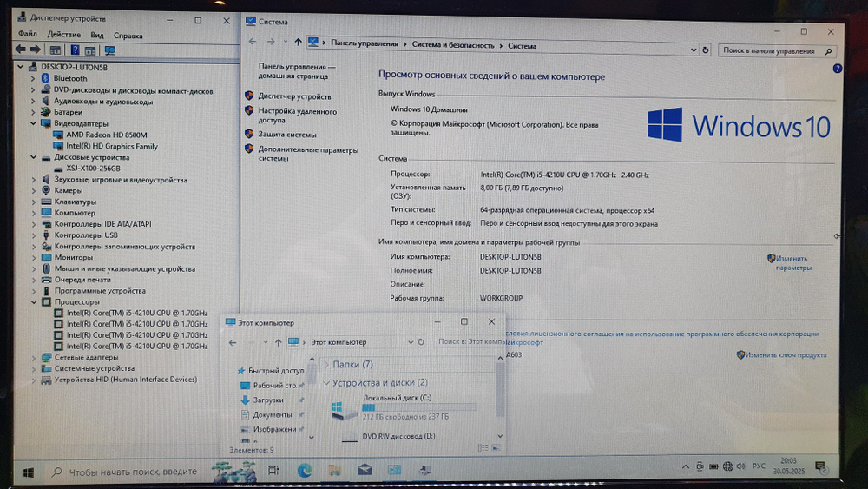
Task: Collapse the Видеоадаптеры category
Action: tap(33, 123)
